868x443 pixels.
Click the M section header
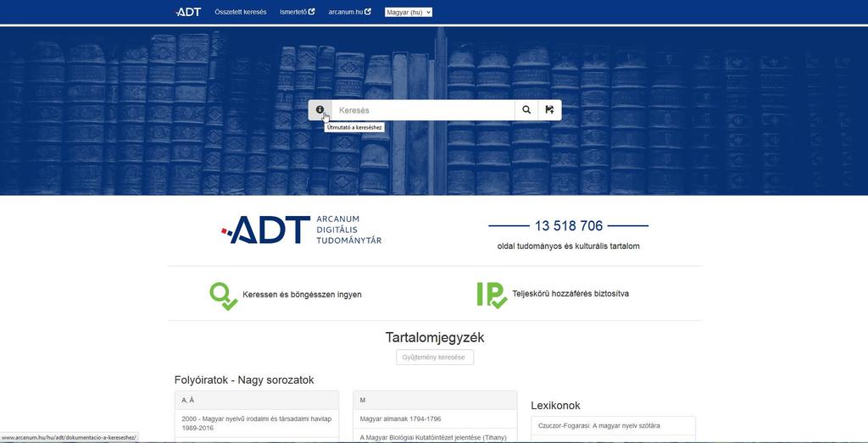435,400
